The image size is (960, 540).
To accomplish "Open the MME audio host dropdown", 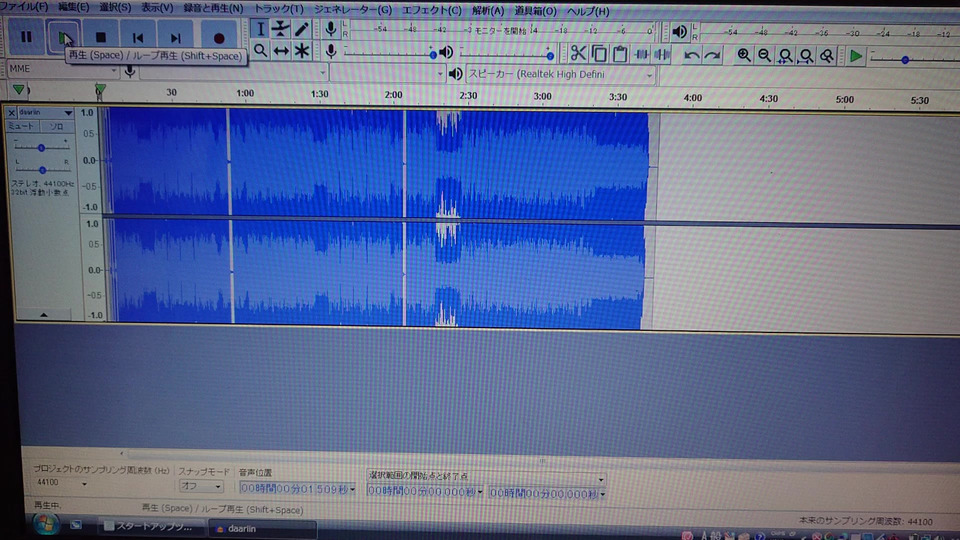I will pyautogui.click(x=62, y=69).
